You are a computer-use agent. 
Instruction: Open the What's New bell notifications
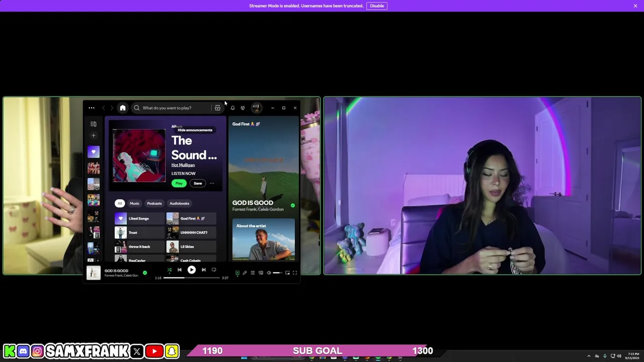pyautogui.click(x=232, y=108)
